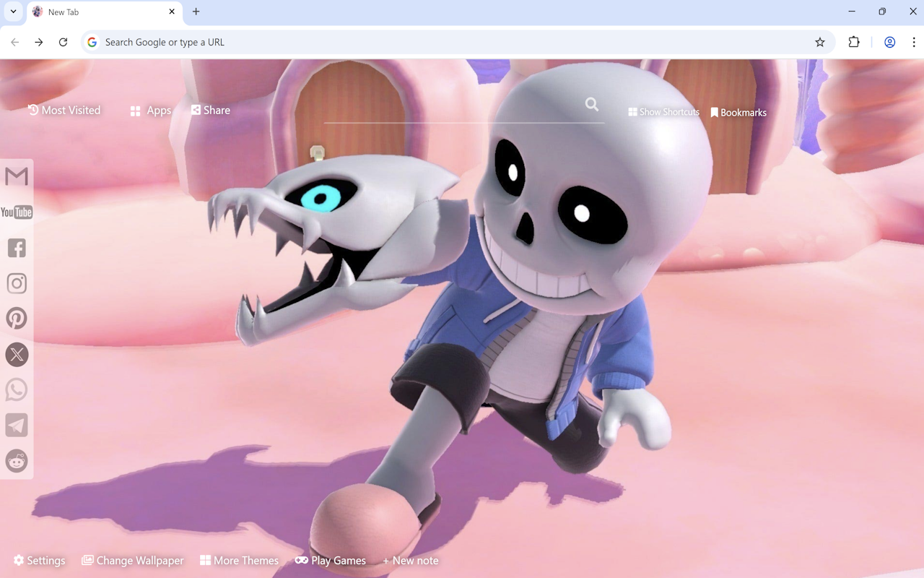Open Telegram from the sidebar

click(16, 425)
